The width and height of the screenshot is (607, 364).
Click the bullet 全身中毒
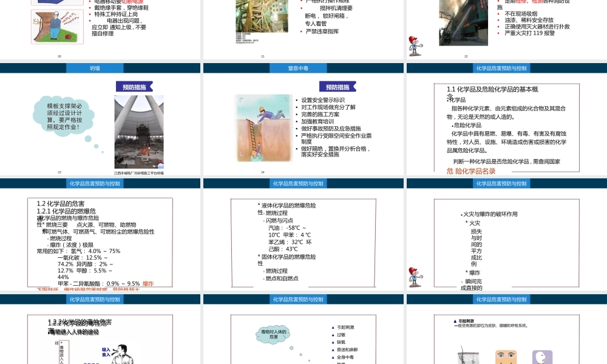[x=345, y=357]
